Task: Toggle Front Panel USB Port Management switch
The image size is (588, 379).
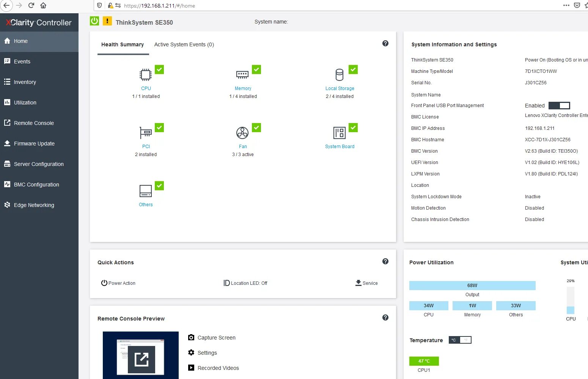Action: click(559, 106)
